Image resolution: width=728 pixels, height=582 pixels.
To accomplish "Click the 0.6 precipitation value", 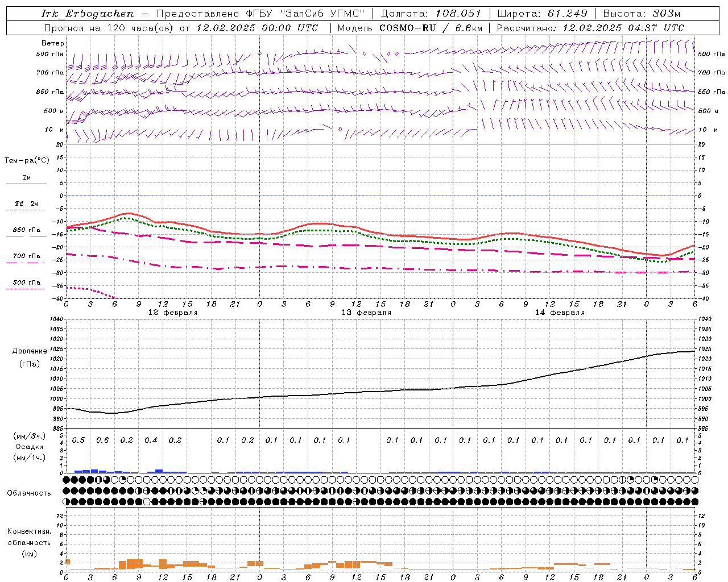I will point(102,440).
